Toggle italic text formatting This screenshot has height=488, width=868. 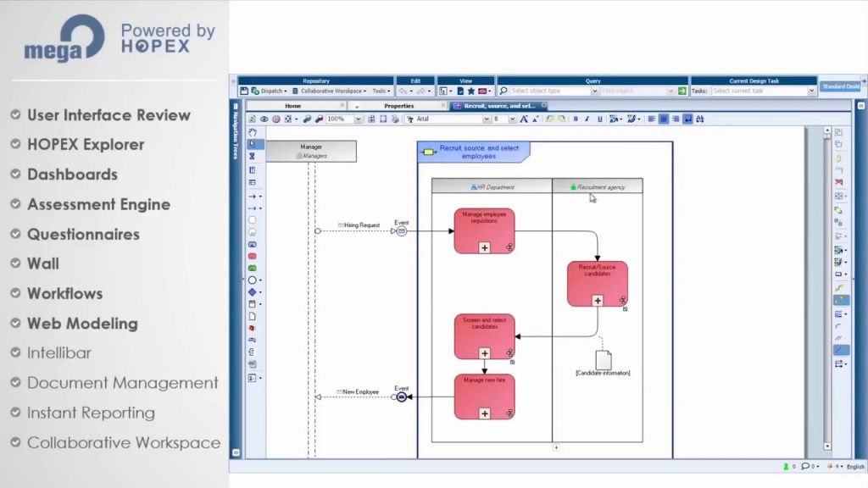[587, 119]
